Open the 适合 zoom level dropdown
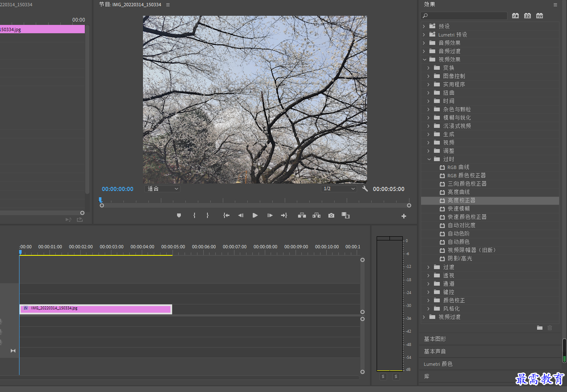The height and width of the screenshot is (392, 567). tap(162, 189)
